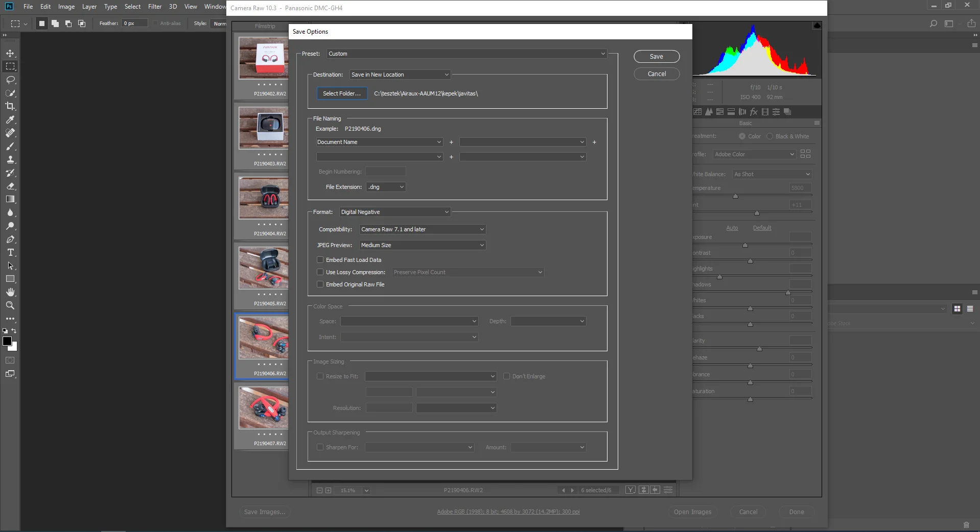
Task: Toggle the Sharpen For checkbox
Action: click(320, 447)
